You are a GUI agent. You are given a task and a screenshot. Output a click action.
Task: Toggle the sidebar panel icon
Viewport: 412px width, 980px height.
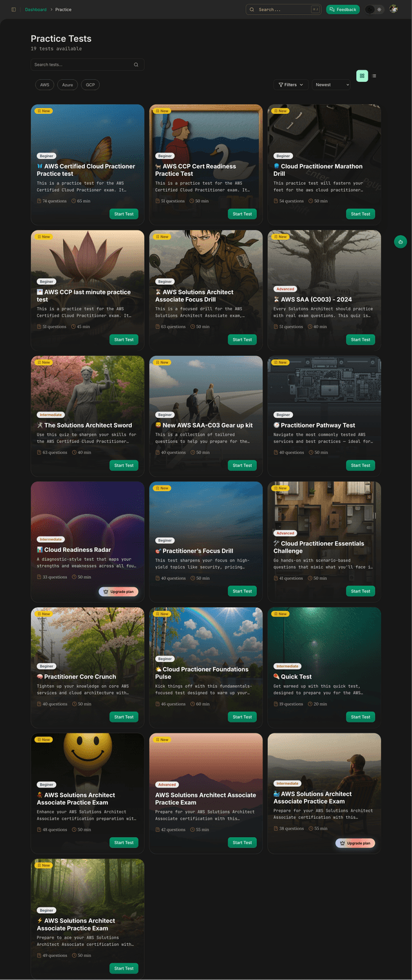point(14,10)
